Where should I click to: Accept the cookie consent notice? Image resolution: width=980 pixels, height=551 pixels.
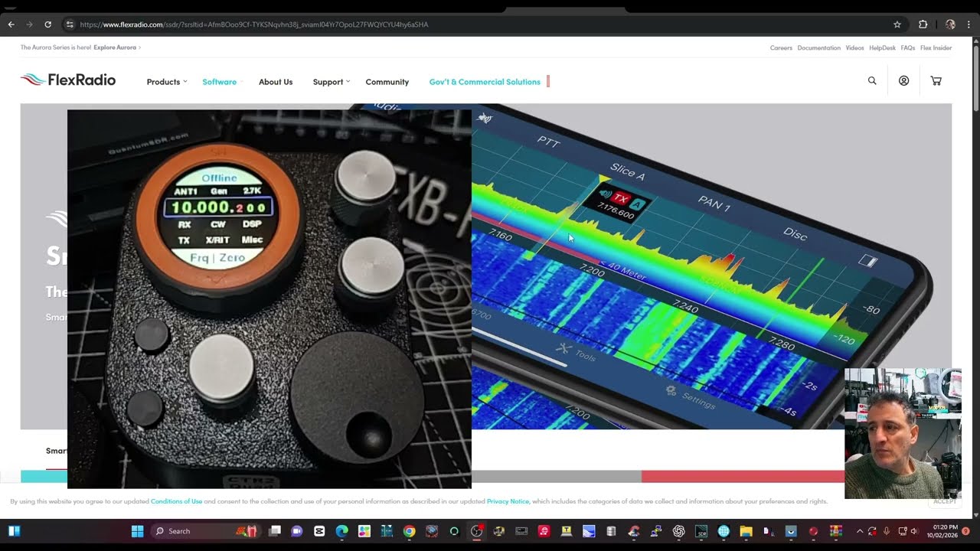pyautogui.click(x=945, y=501)
